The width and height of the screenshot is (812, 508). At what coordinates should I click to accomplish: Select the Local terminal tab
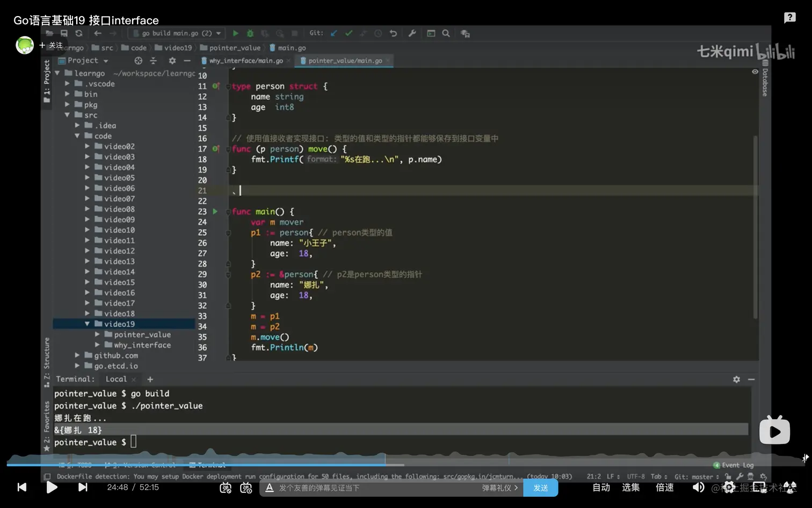pyautogui.click(x=116, y=380)
